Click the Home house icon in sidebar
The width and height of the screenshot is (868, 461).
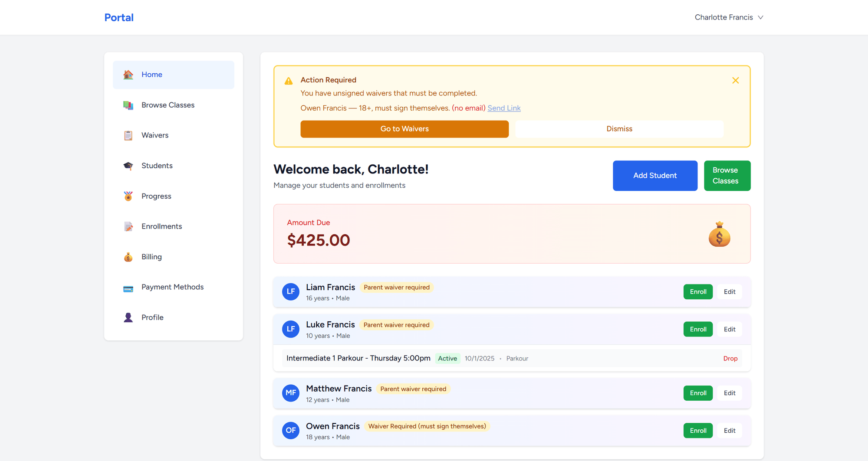(x=128, y=75)
